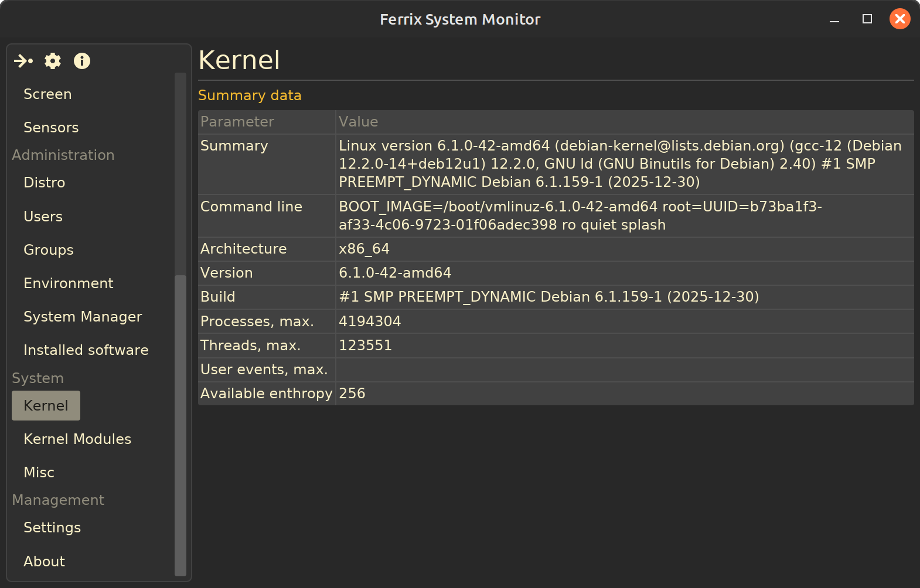Close the window with the orange X

tap(899, 19)
